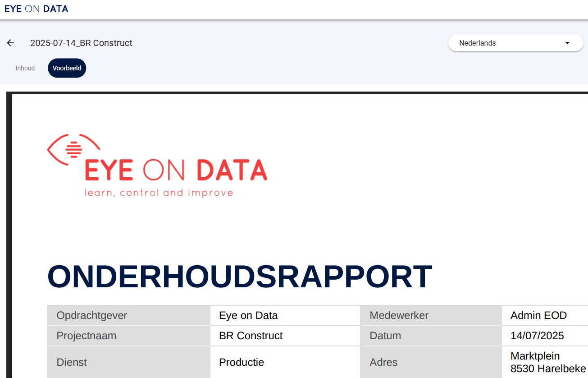Select the Opdrachtgever label cell
The image size is (588, 378).
[x=128, y=315]
